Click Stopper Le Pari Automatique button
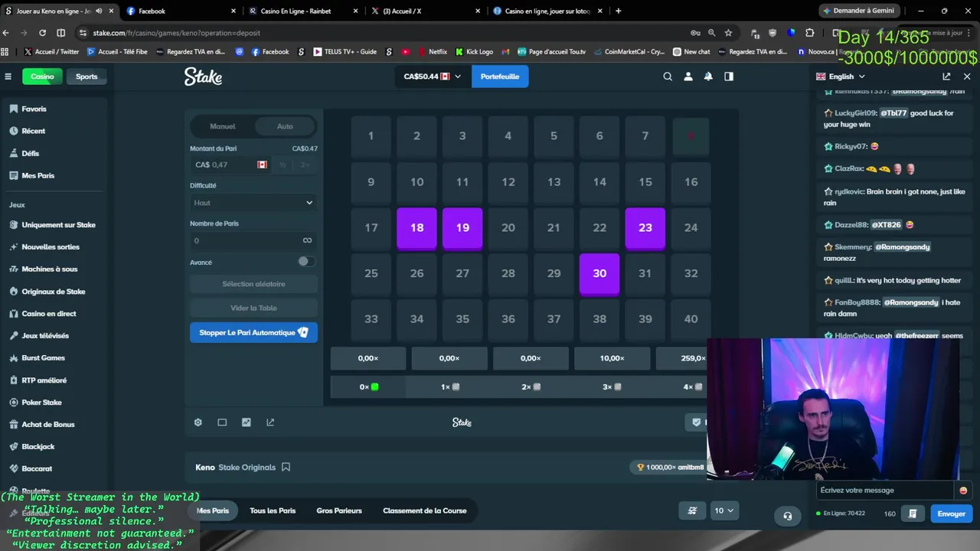The width and height of the screenshot is (980, 551). (x=253, y=333)
